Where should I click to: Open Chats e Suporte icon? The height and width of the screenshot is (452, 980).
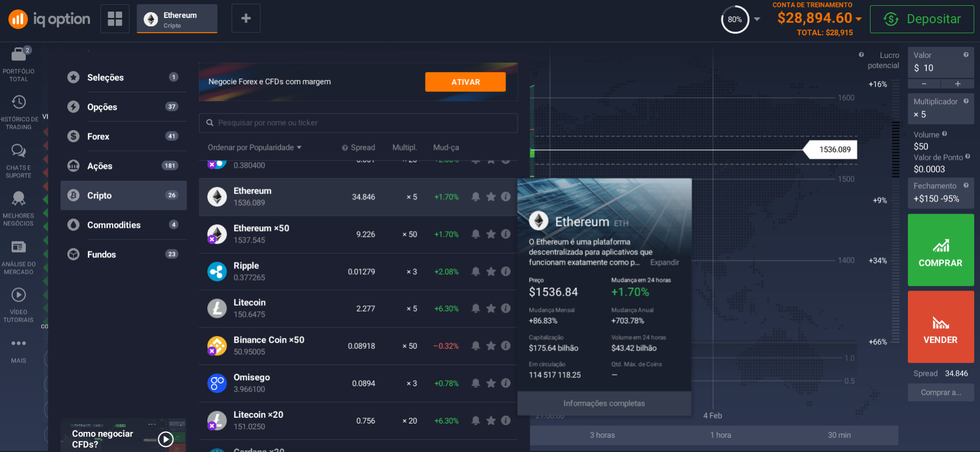[18, 150]
